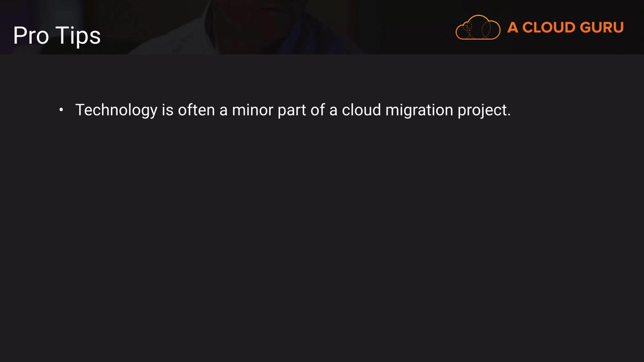Click the bullet point dot marker
Screen dimensions: 644x362
click(x=61, y=110)
